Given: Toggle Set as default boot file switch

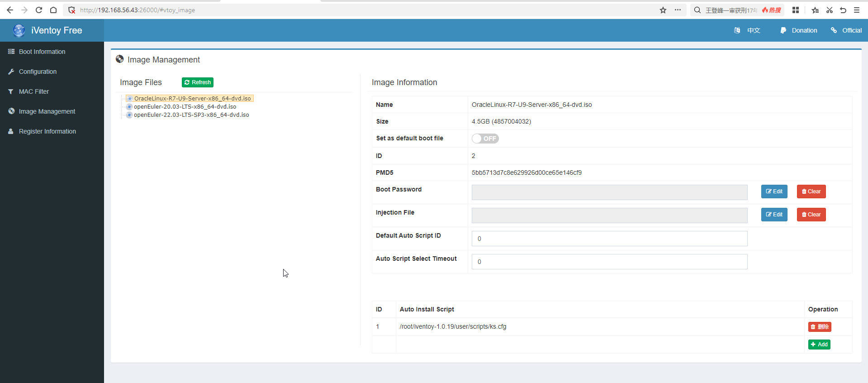Looking at the screenshot, I should point(485,139).
